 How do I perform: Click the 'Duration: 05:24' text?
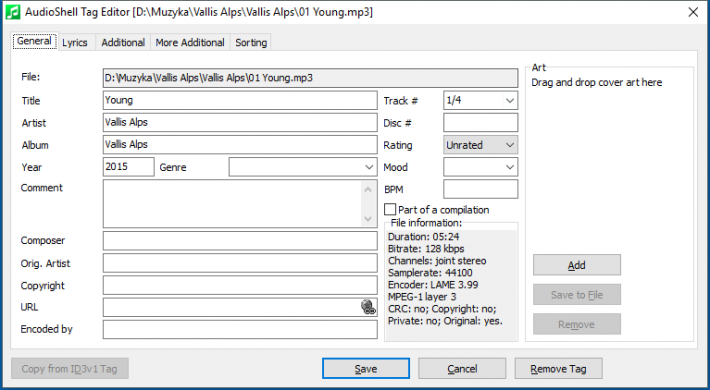(424, 236)
